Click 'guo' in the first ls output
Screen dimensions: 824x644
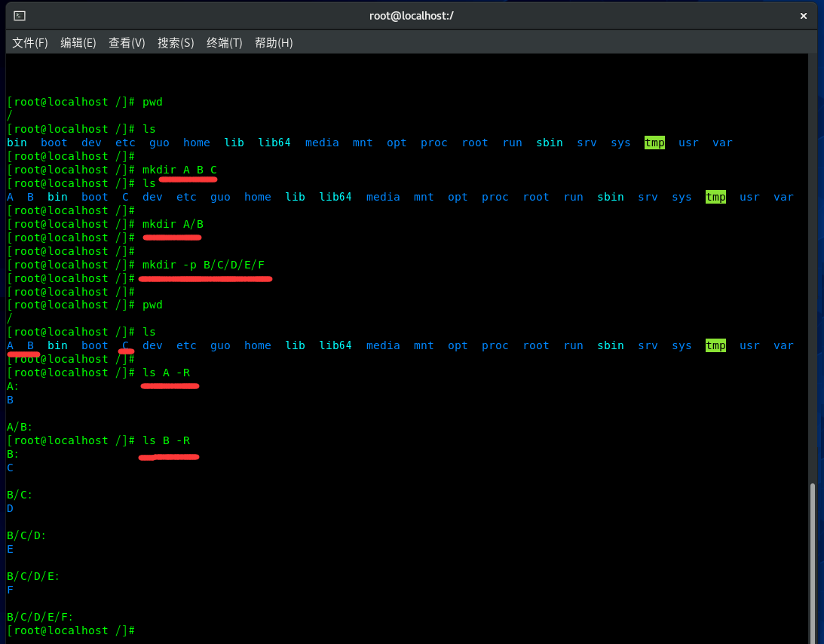pos(159,143)
